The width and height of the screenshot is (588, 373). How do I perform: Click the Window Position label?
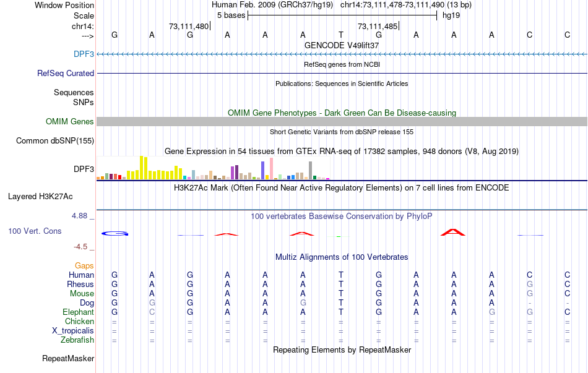click(x=64, y=5)
